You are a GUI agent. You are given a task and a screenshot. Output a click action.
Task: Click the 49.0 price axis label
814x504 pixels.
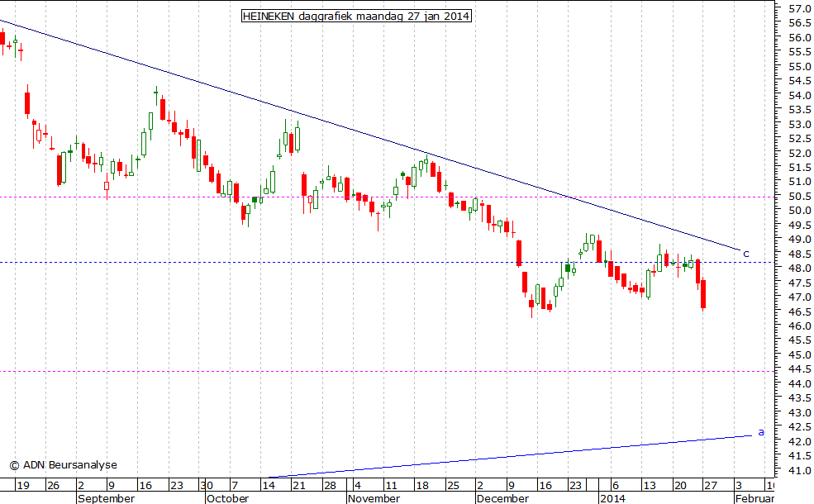coord(800,240)
